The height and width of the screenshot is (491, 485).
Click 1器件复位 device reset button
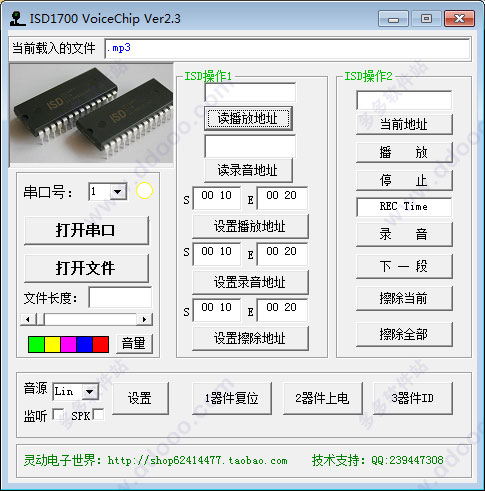click(232, 398)
